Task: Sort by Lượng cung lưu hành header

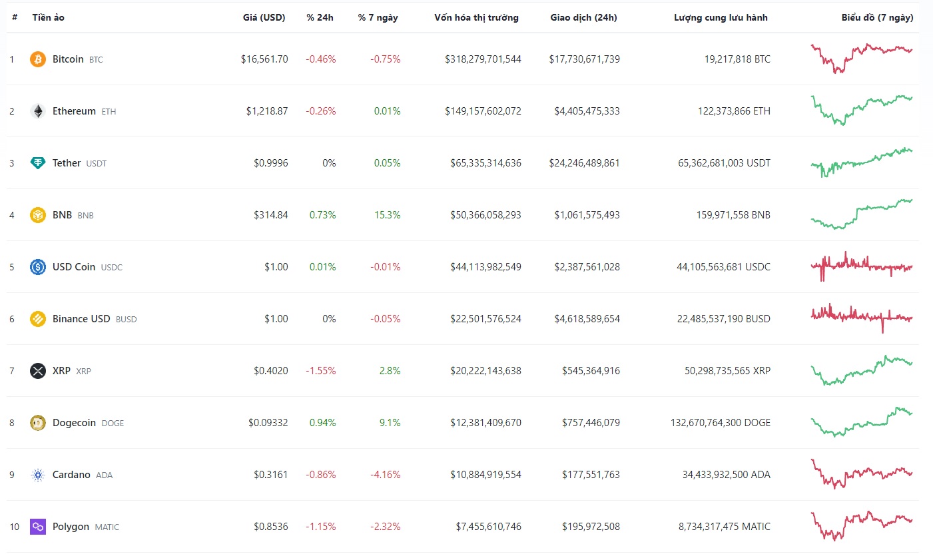Action: click(721, 17)
